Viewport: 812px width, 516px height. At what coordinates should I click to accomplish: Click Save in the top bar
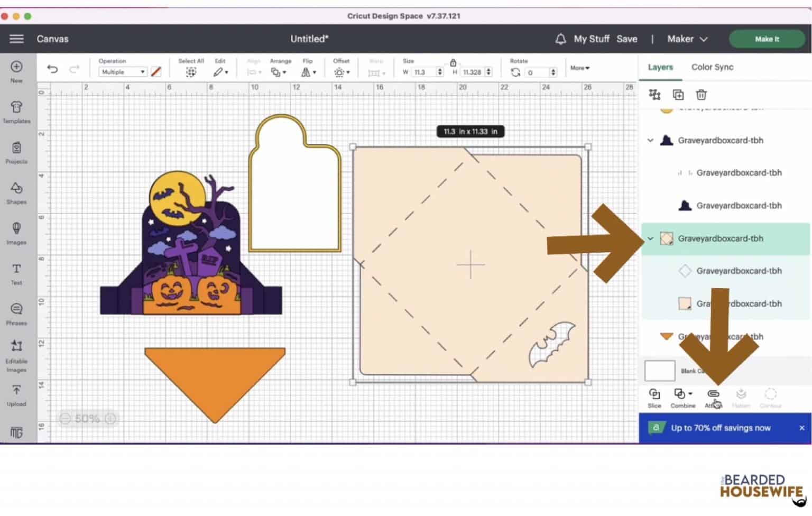click(x=627, y=39)
